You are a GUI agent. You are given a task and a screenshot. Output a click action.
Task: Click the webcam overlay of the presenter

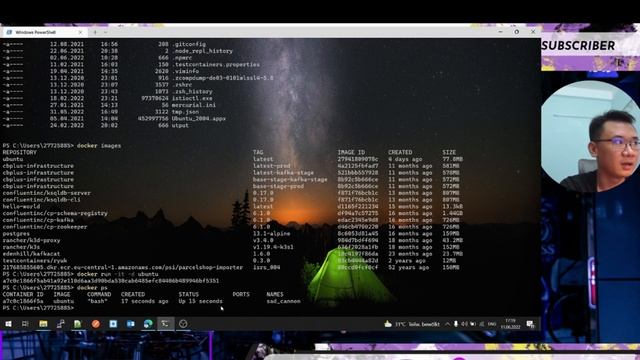point(591,136)
